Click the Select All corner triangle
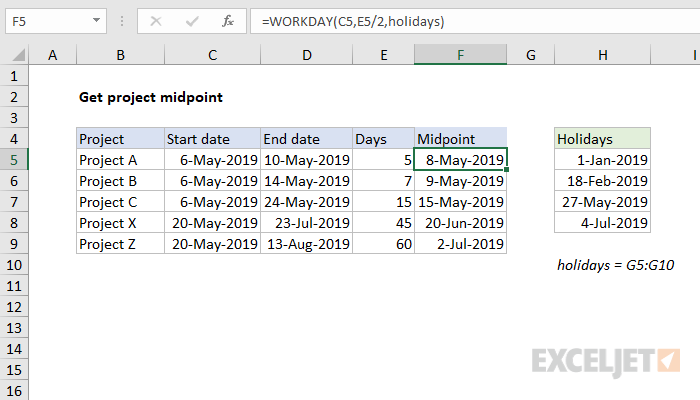This screenshot has height=400, width=700. point(19,55)
